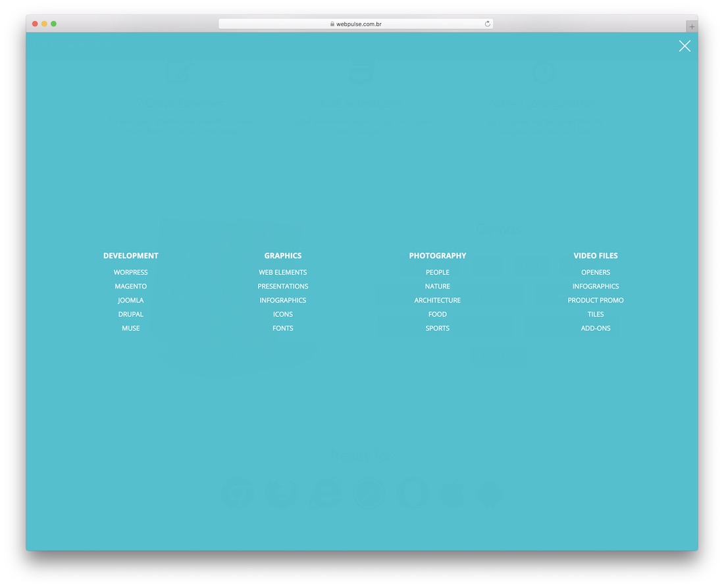This screenshot has width=724, height=588.
Task: Open the Graphics category heading
Action: [282, 256]
